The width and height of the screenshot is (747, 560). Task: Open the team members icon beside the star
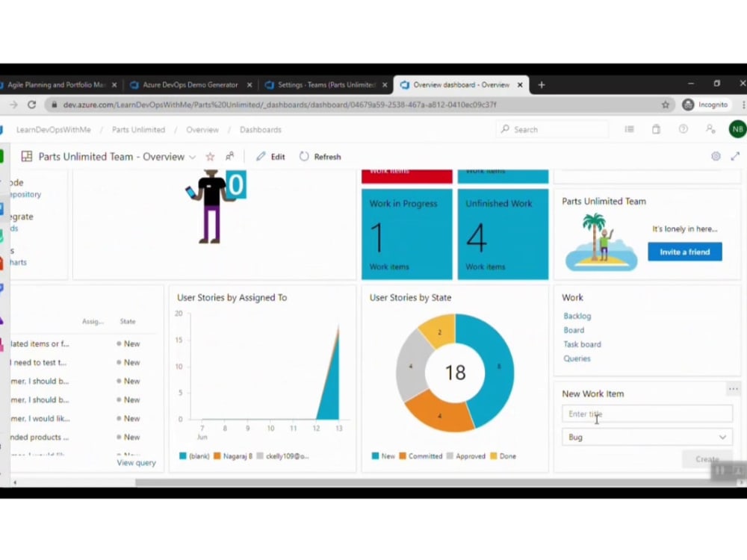point(229,156)
